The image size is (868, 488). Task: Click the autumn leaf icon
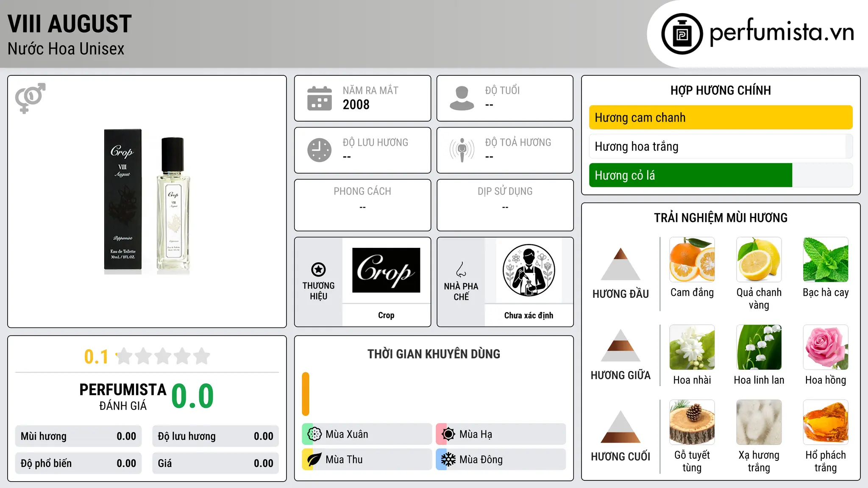tap(314, 460)
